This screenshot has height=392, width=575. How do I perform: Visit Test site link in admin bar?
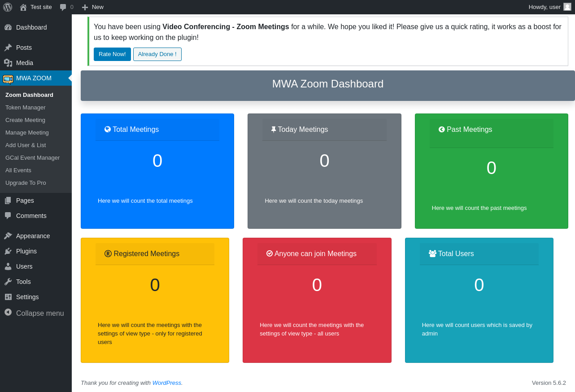tap(41, 7)
